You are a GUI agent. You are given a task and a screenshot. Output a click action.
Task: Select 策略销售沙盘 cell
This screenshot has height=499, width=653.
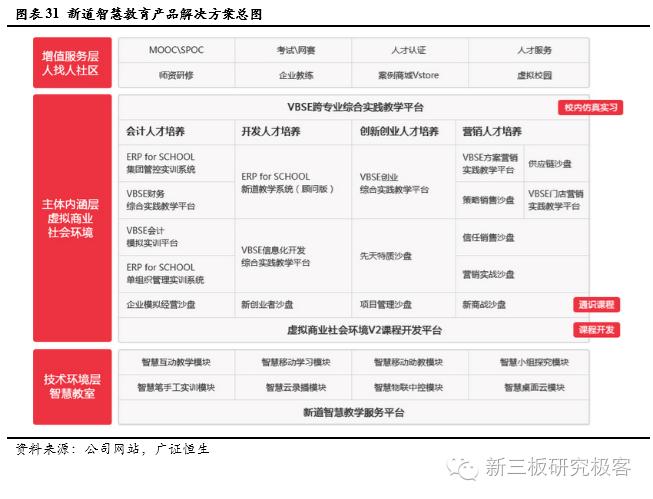(489, 200)
